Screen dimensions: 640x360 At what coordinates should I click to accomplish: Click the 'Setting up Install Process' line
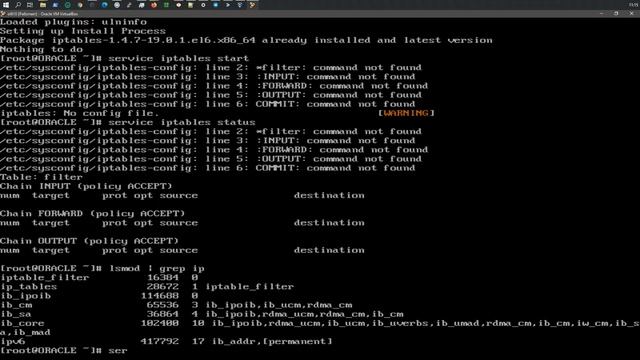83,31
